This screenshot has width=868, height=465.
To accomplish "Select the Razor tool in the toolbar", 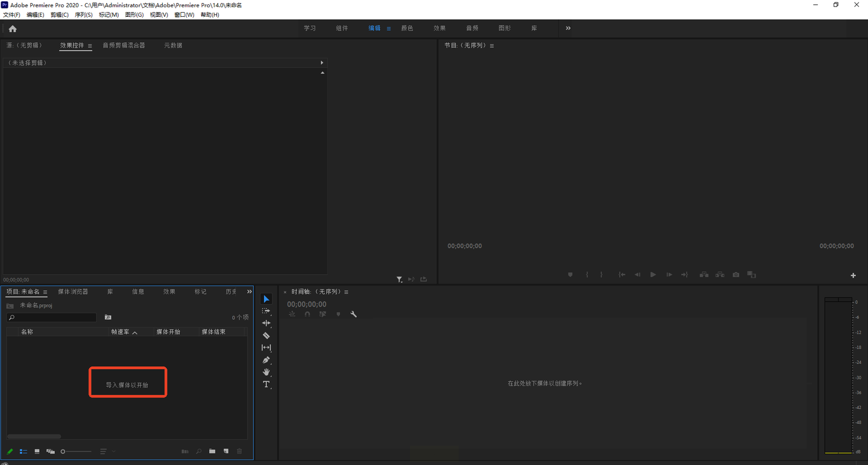I will [x=266, y=335].
